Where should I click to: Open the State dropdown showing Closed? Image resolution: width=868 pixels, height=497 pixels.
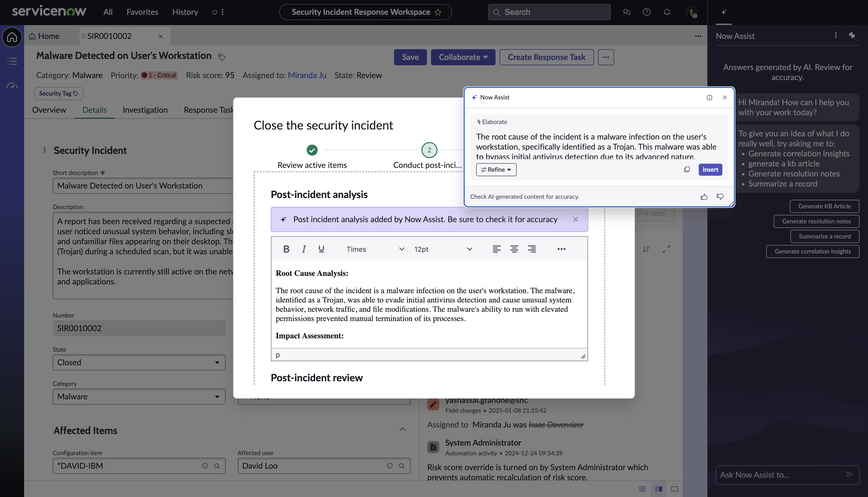(139, 362)
